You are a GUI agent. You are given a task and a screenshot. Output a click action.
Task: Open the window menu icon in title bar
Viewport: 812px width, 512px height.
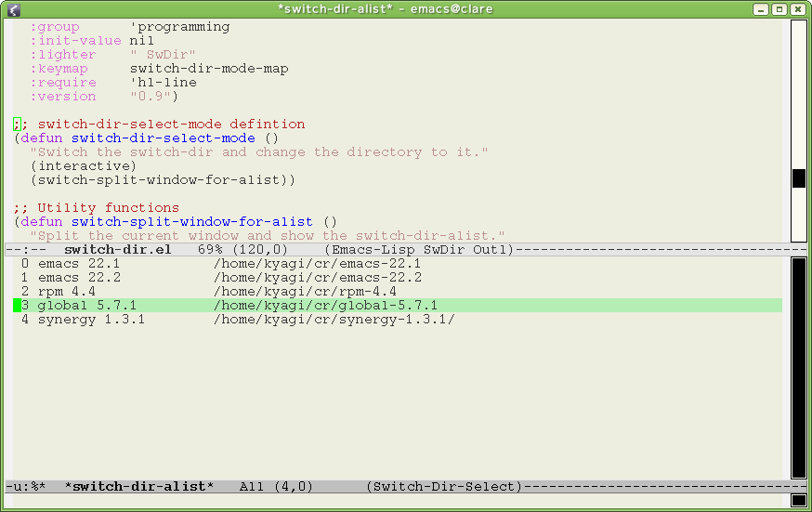pos(14,9)
